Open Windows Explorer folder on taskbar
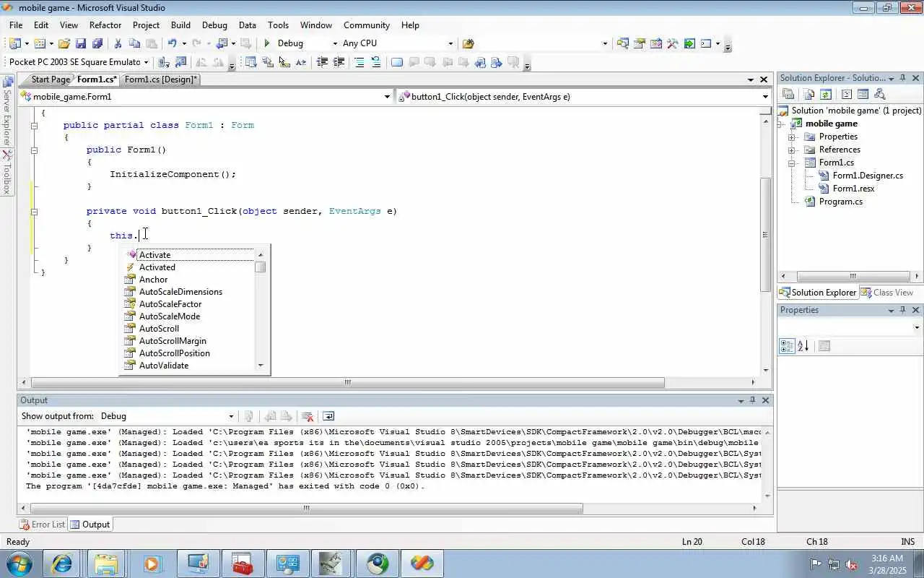Viewport: 924px width, 578px height. click(x=106, y=563)
